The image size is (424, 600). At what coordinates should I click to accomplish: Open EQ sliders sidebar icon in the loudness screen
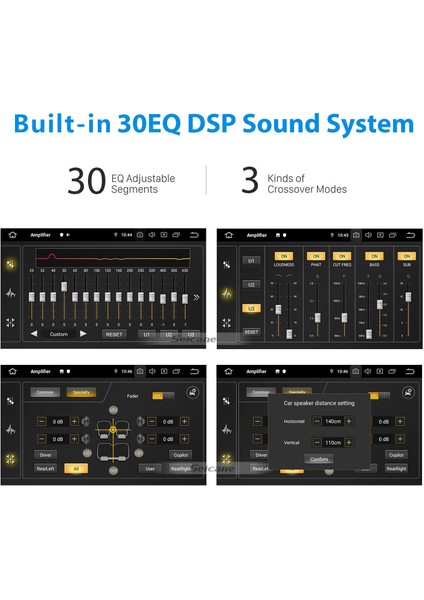pyautogui.click(x=227, y=264)
